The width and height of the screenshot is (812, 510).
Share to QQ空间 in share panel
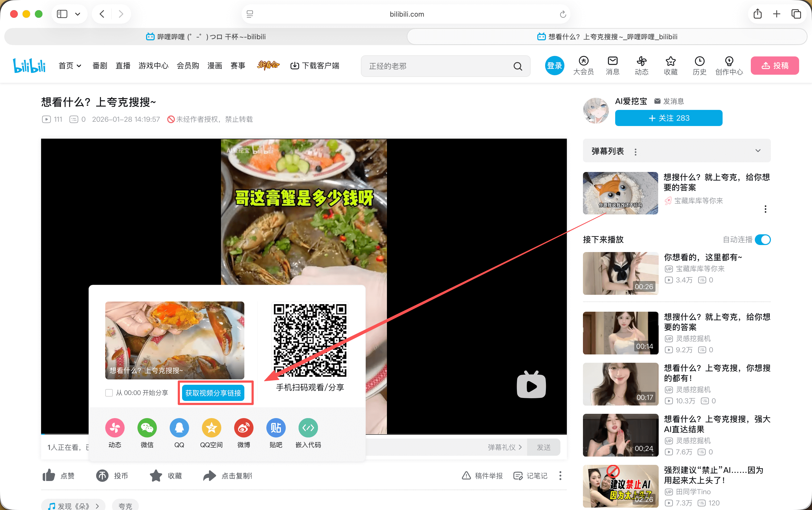(x=211, y=428)
